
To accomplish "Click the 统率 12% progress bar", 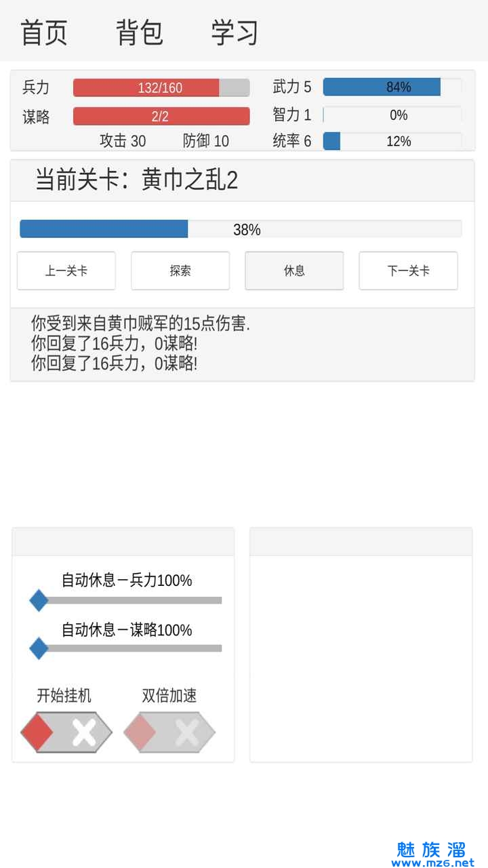I will [x=392, y=141].
